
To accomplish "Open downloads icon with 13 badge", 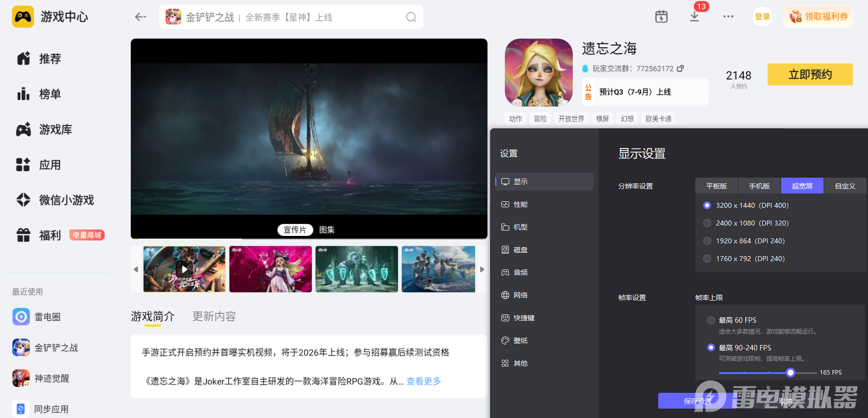I will (x=694, y=16).
